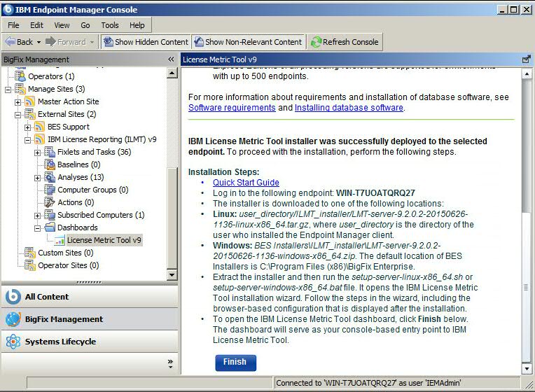Select License Metric Tool v9 dashboard item
Screen dimensions: 535x392
104,240
